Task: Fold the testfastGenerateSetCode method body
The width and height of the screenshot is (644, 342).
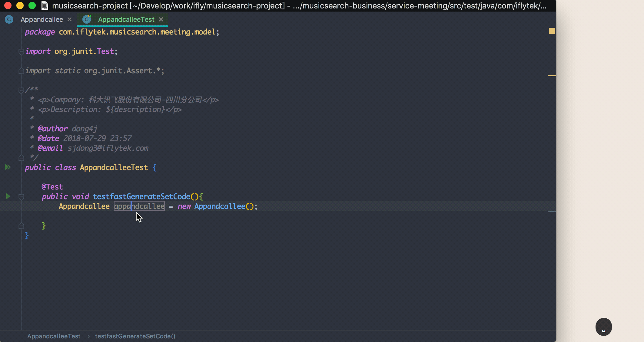Action: [21, 197]
